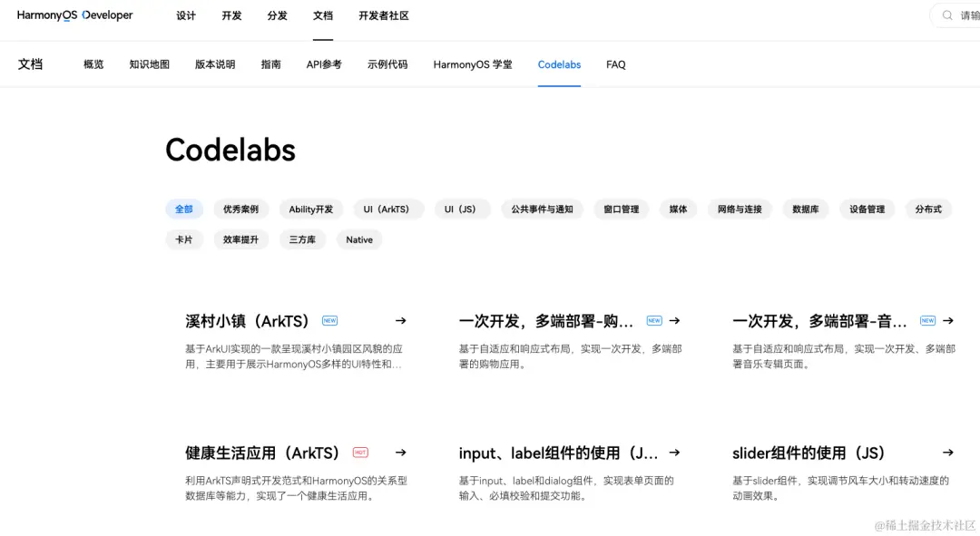Open the 文档 top menu

[322, 15]
